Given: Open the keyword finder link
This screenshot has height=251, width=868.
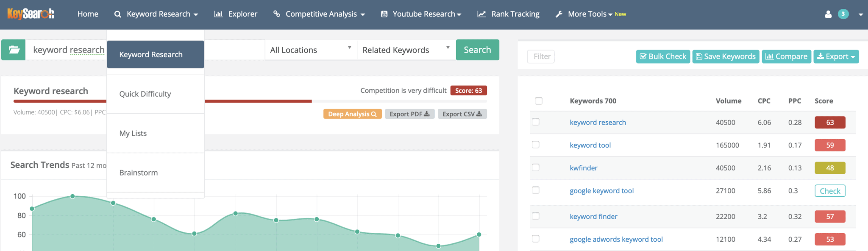Looking at the screenshot, I should coord(593,217).
